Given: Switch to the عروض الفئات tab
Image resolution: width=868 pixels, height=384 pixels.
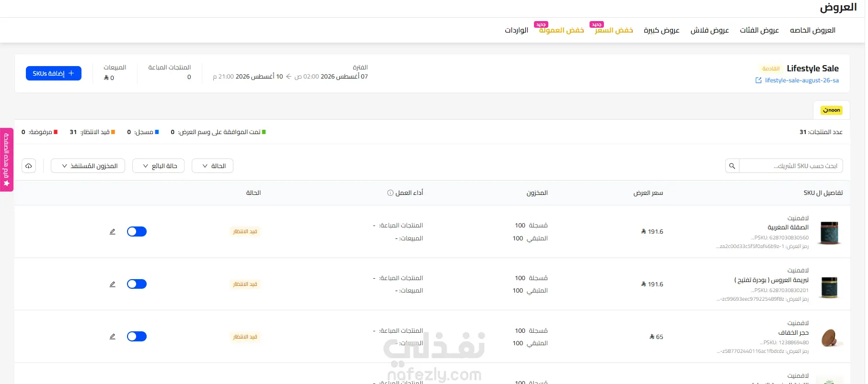Looking at the screenshot, I should coord(759,30).
